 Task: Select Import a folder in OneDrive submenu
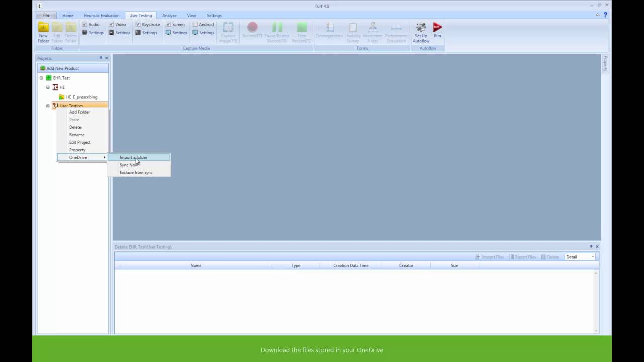coord(139,157)
